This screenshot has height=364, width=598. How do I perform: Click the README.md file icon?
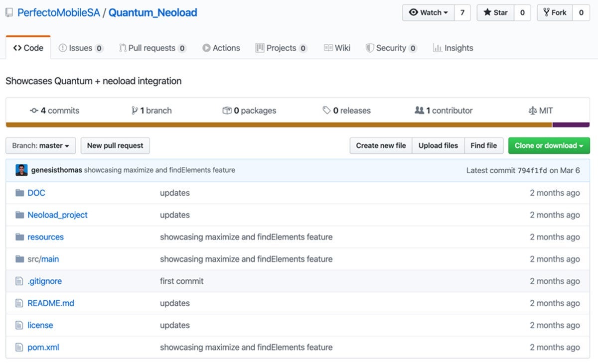[x=19, y=303]
